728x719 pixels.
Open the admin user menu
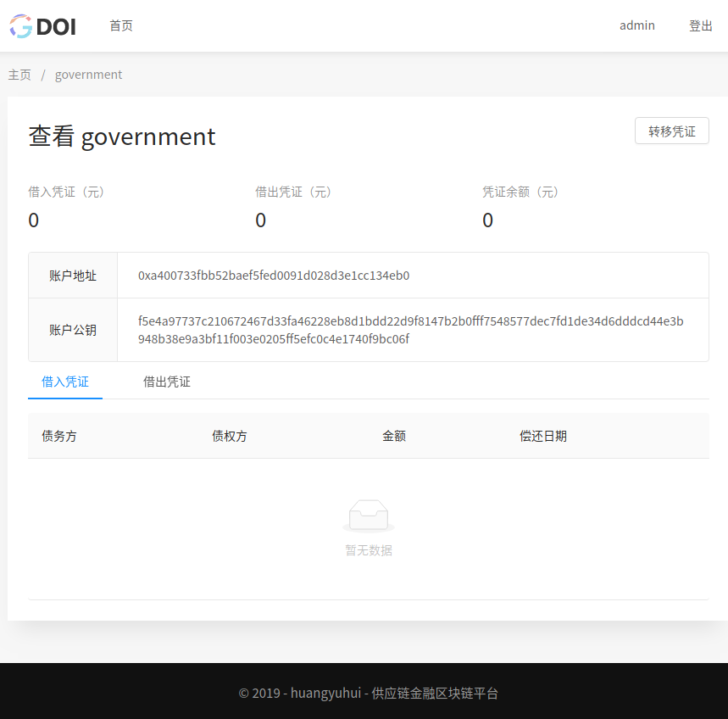point(637,25)
